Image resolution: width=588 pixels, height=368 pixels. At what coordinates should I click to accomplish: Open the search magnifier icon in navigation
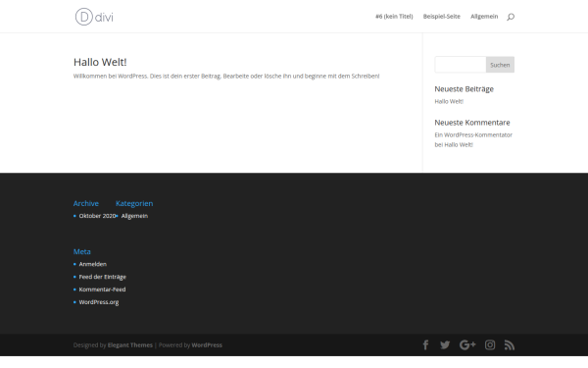click(x=511, y=17)
